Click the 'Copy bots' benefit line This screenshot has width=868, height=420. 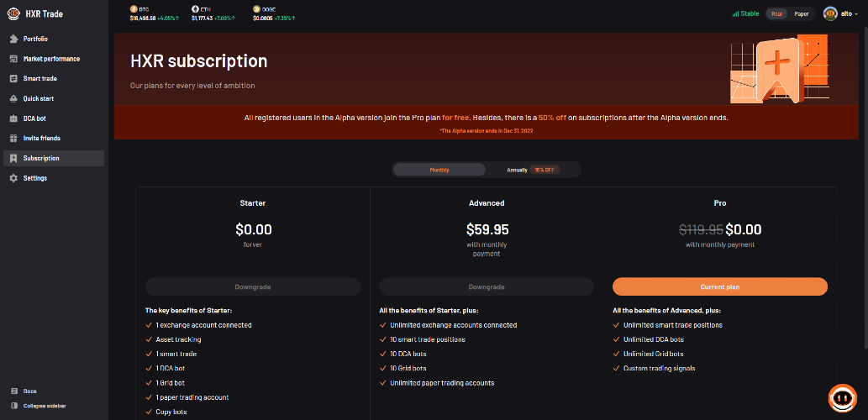pyautogui.click(x=171, y=412)
